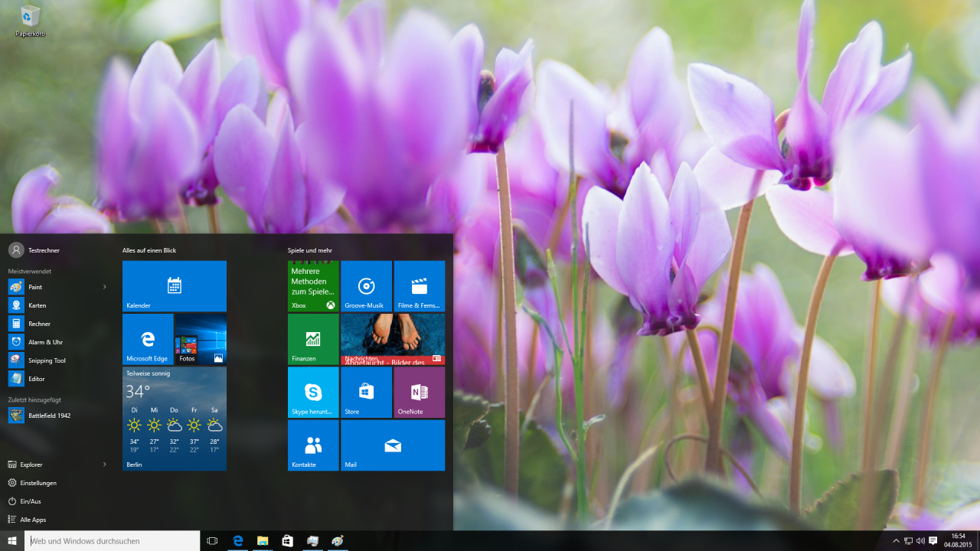Open the Finanzen tile
Image resolution: width=980 pixels, height=551 pixels.
[313, 339]
